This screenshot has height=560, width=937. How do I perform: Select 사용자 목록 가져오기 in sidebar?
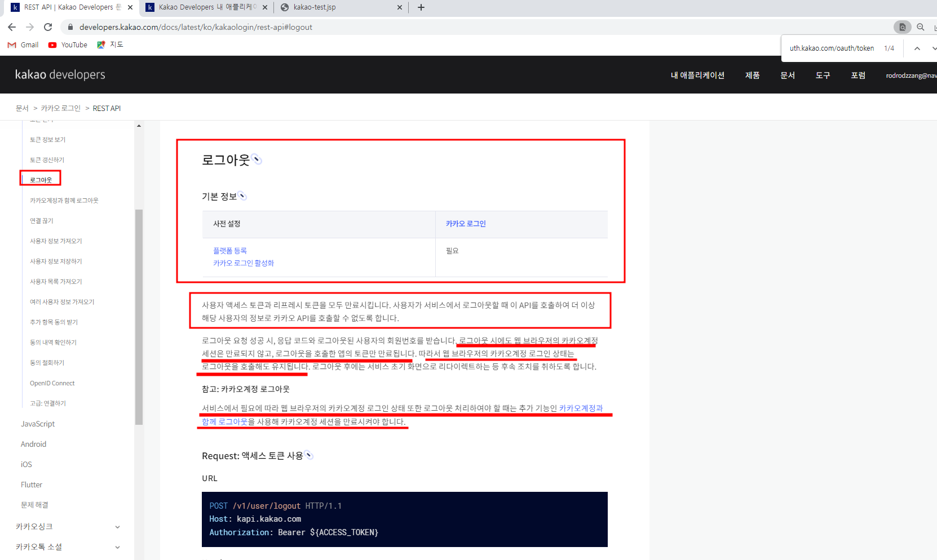click(x=56, y=282)
